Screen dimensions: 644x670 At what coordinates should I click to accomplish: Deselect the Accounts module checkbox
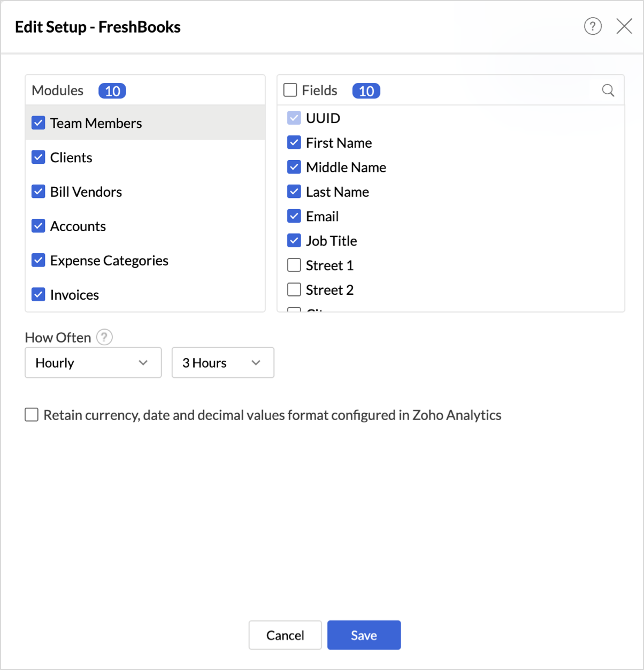click(39, 226)
